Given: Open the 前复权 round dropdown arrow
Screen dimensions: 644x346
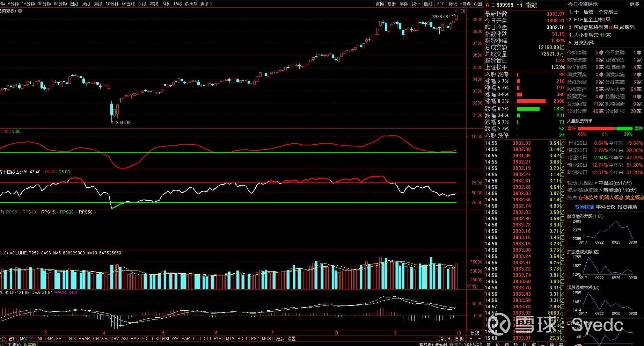Looking at the screenshot, I should coord(20,11).
